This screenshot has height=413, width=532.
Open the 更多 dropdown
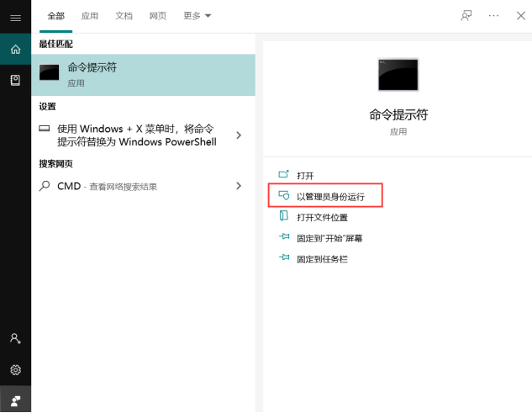[198, 16]
